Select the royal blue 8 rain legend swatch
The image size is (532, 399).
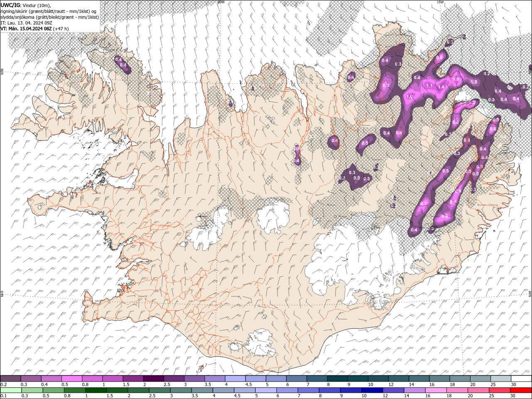click(x=330, y=390)
